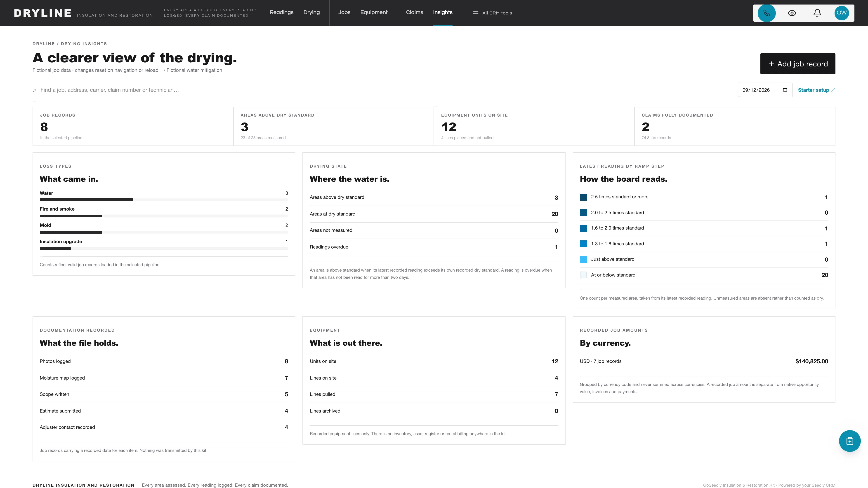Toggle the eye view icon
The height and width of the screenshot is (488, 868).
pyautogui.click(x=792, y=13)
